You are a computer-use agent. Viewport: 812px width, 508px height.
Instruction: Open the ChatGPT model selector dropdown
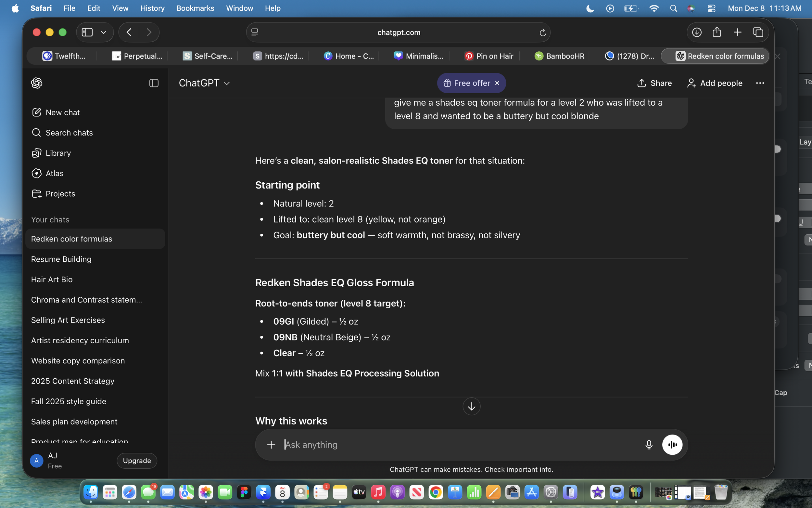click(204, 83)
